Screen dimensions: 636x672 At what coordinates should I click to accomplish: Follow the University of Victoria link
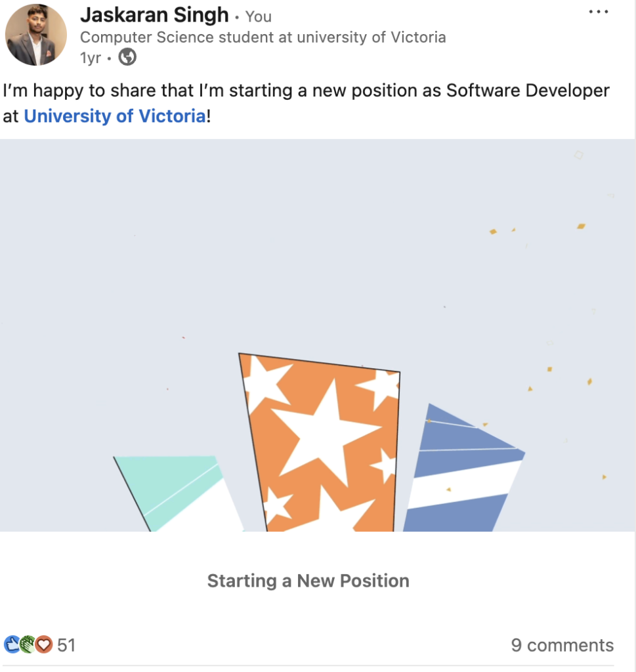114,116
